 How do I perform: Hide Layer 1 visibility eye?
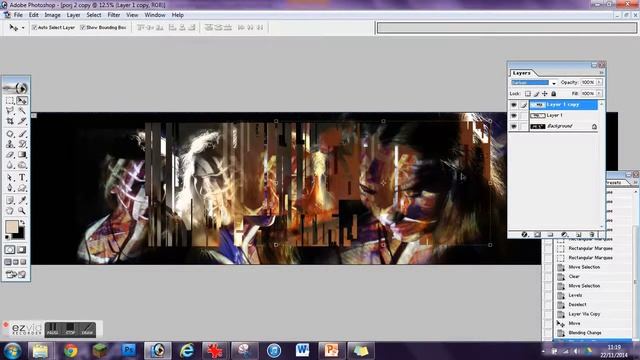pyautogui.click(x=514, y=116)
